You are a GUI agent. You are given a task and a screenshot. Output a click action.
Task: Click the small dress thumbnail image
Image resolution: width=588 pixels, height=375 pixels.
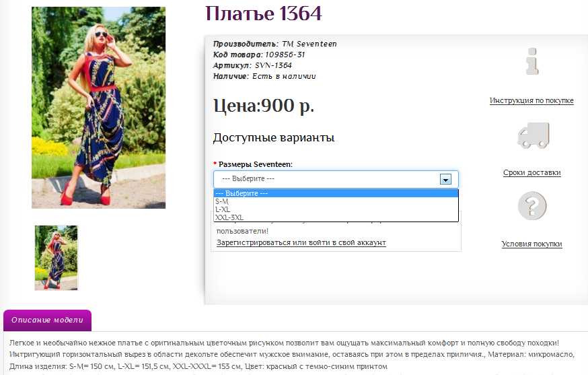(x=57, y=258)
